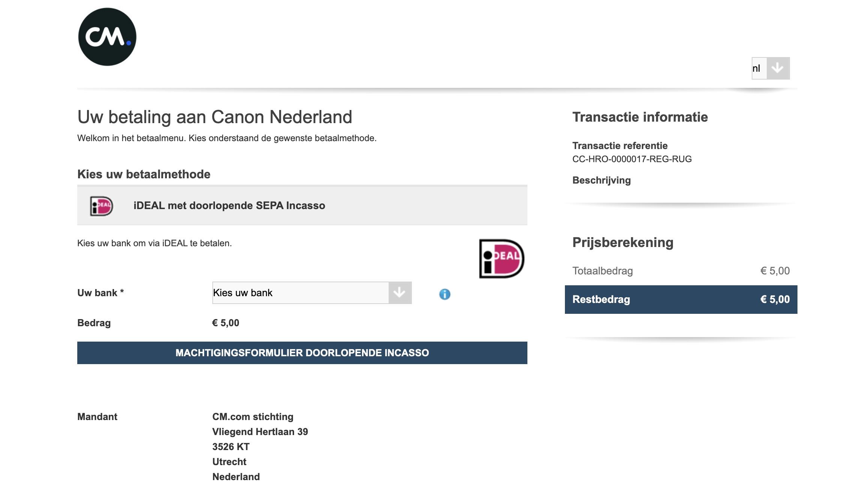868x494 pixels.
Task: Click the arrow icon on bank dropdown
Action: [x=399, y=293]
